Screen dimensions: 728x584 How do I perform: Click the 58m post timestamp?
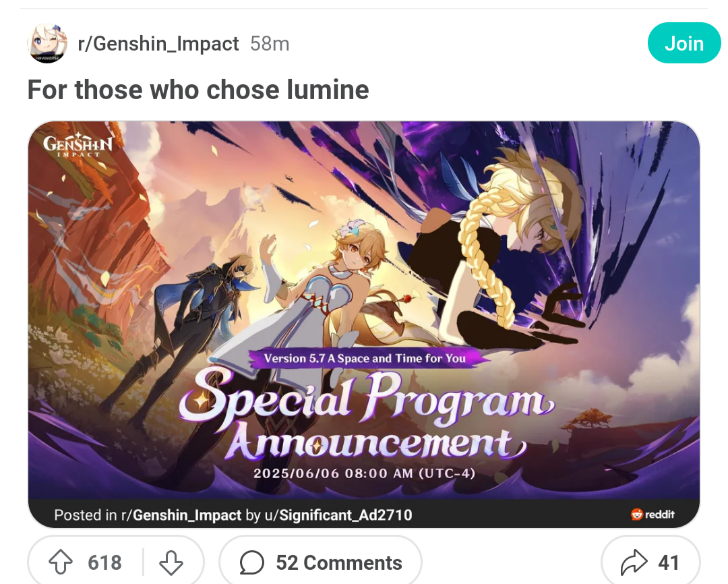(x=270, y=44)
